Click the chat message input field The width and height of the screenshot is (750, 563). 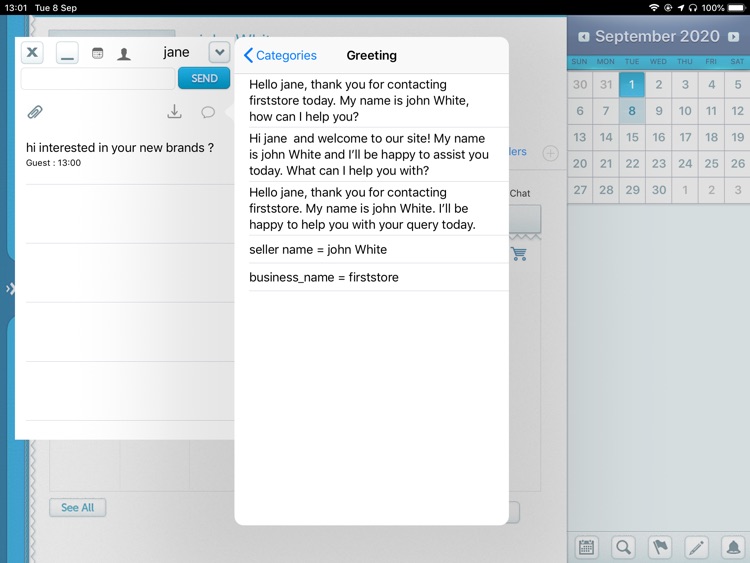pyautogui.click(x=98, y=78)
